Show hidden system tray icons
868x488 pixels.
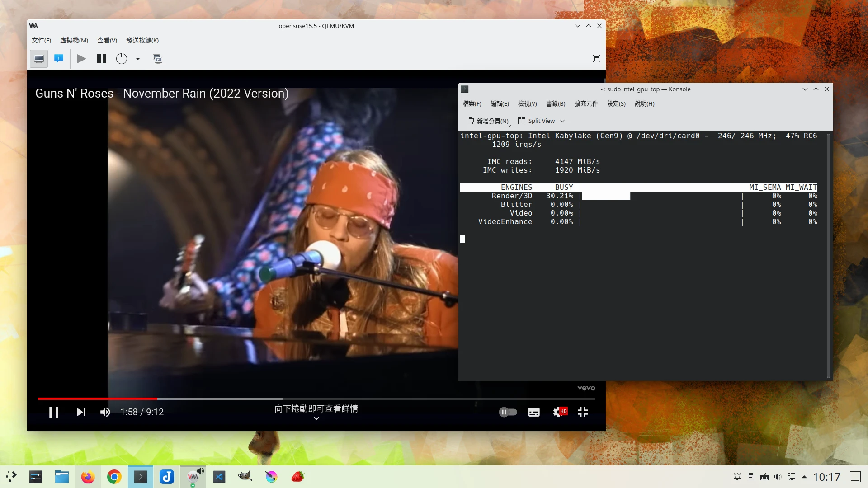coord(804,477)
